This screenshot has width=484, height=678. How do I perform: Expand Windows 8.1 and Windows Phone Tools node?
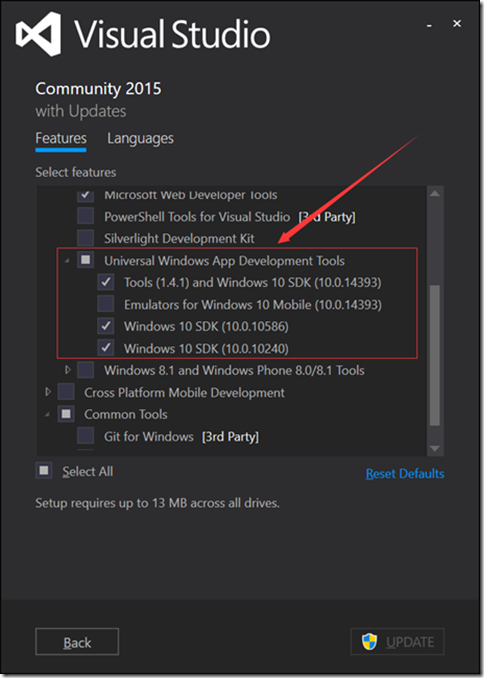pyautogui.click(x=67, y=370)
